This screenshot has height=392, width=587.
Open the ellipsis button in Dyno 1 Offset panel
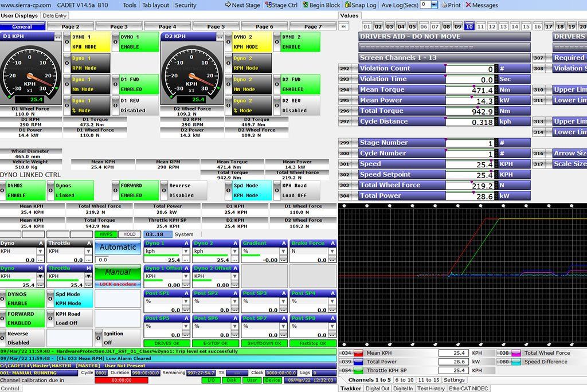pyautogui.click(x=186, y=285)
